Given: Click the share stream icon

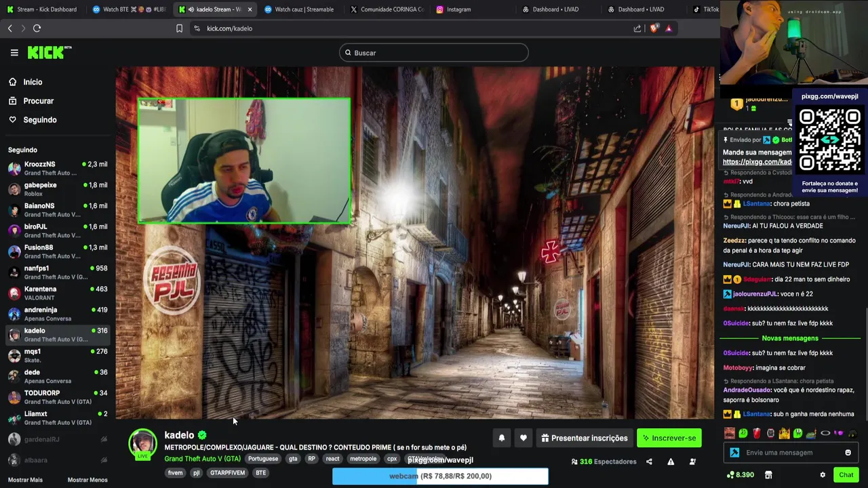Looking at the screenshot, I should tap(649, 462).
